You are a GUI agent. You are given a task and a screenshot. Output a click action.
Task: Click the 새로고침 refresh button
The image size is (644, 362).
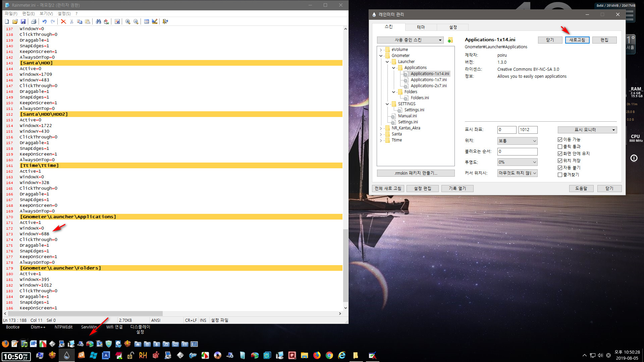click(577, 40)
